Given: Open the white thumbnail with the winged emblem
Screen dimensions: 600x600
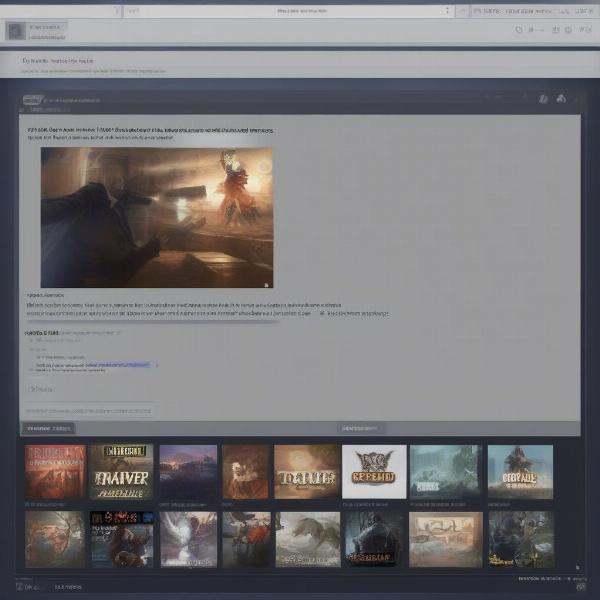Looking at the screenshot, I should (374, 471).
